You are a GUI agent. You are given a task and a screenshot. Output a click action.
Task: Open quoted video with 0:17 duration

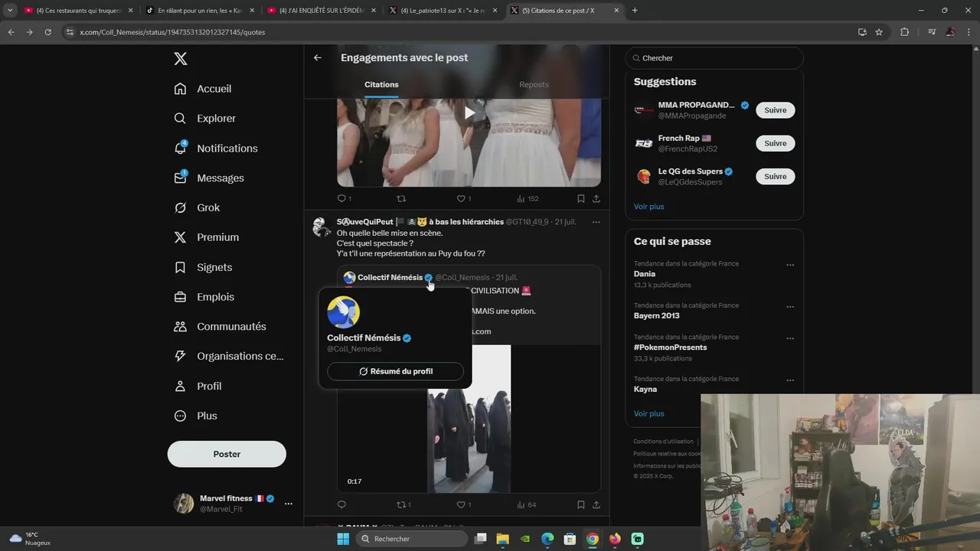(x=469, y=419)
